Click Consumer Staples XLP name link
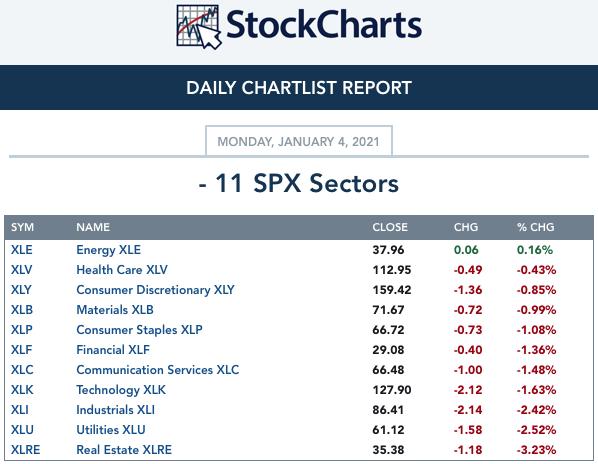The width and height of the screenshot is (598, 464). (x=139, y=330)
